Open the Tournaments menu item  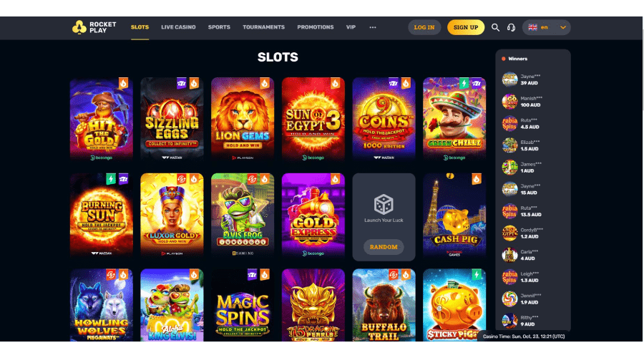click(x=263, y=27)
